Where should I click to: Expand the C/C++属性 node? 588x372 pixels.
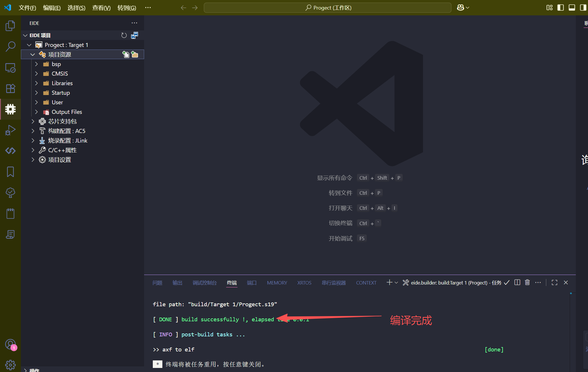point(33,150)
